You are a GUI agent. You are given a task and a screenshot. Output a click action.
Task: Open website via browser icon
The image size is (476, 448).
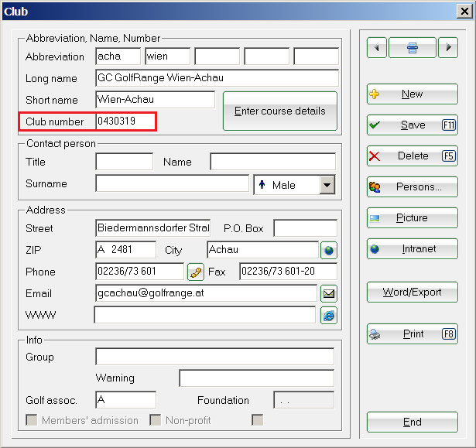point(329,316)
